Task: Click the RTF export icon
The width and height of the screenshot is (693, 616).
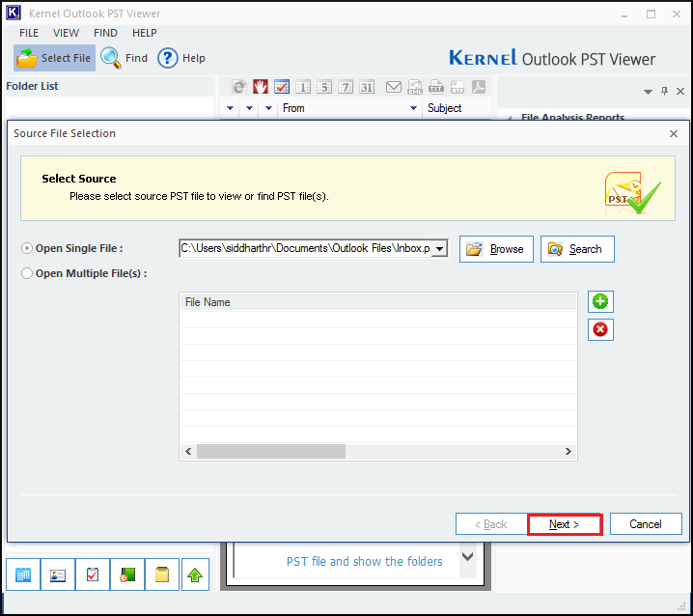Action: coord(457,87)
